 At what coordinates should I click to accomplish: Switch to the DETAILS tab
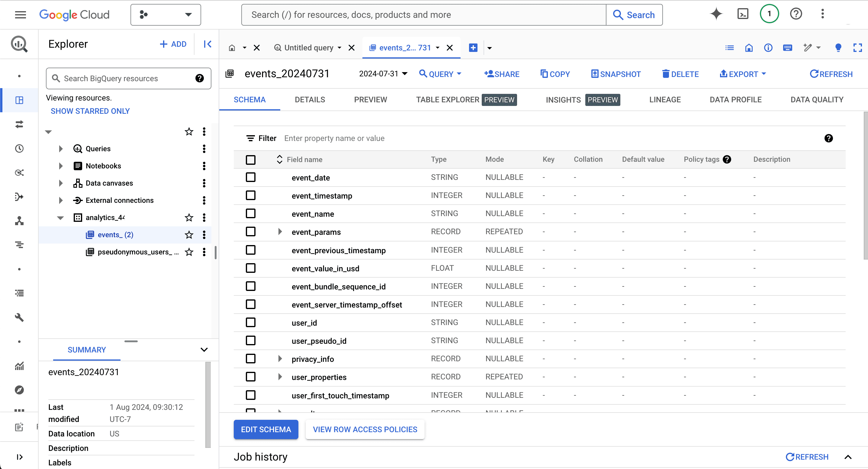(x=310, y=100)
